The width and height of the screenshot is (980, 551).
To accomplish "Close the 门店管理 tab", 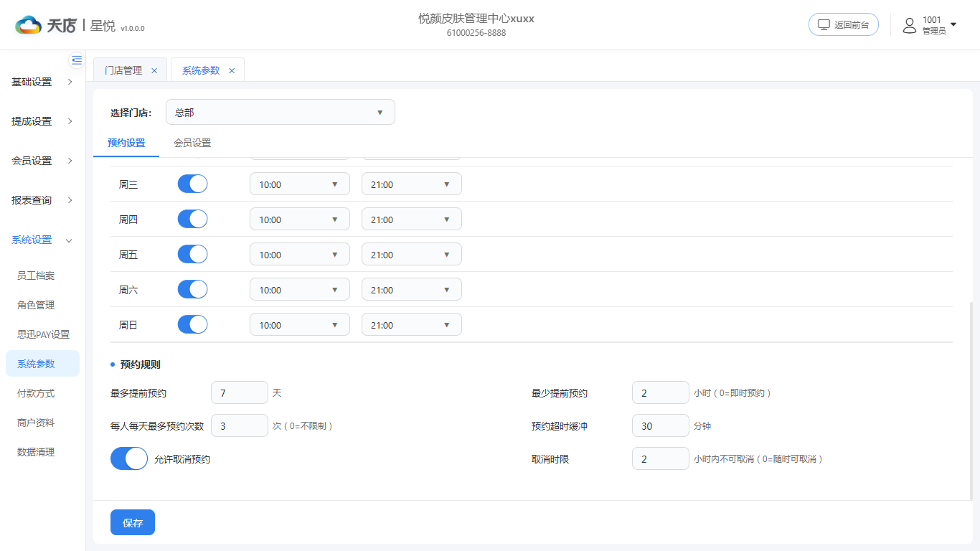I will point(154,70).
